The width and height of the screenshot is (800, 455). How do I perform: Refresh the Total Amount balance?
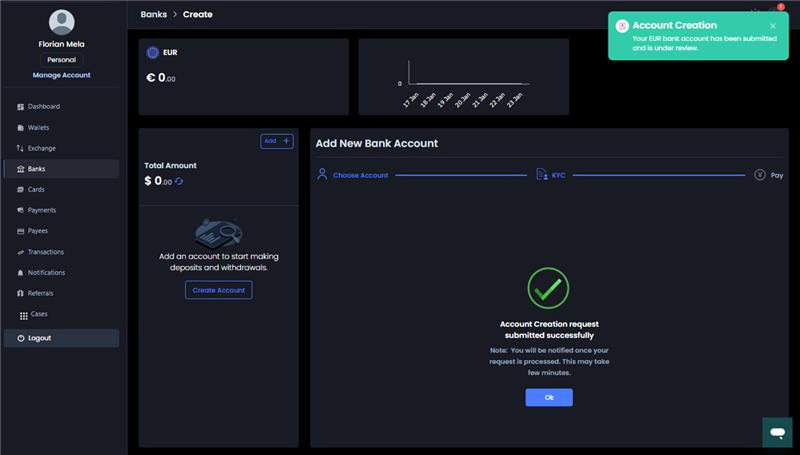179,182
